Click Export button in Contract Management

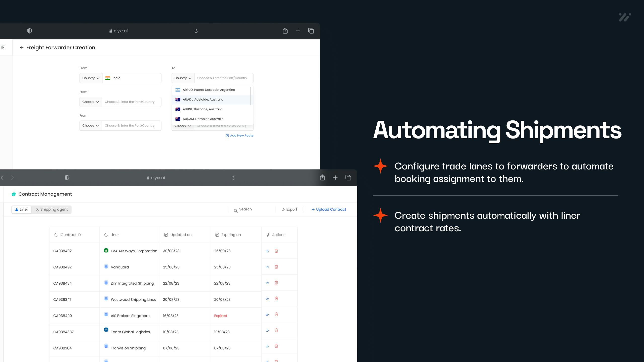(289, 209)
